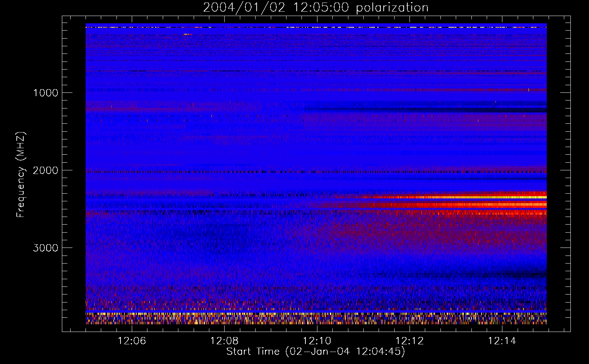Click the 12:06 time tick label
This screenshot has width=589, height=364.
pos(132,341)
